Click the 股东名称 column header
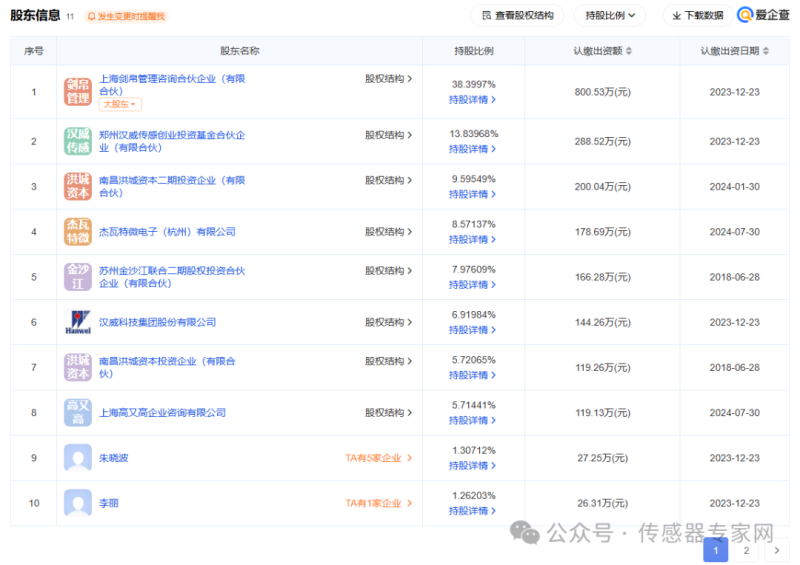 [239, 51]
